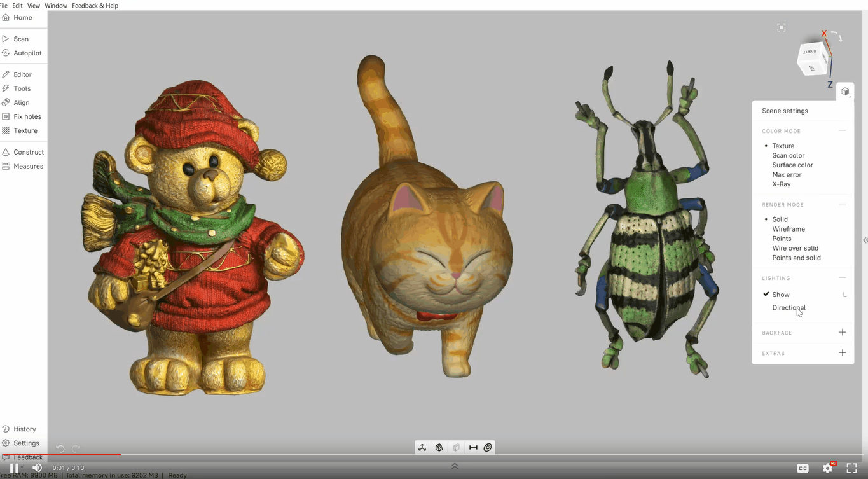Click the ruler measure icon in bottom toolbar

tap(473, 448)
